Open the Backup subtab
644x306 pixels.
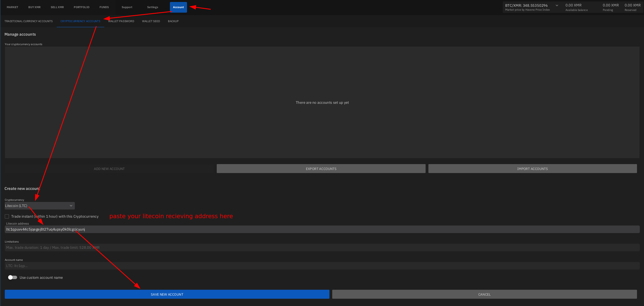click(173, 21)
